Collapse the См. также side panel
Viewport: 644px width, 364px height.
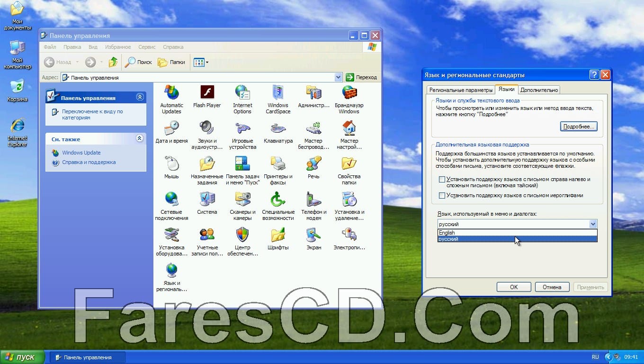[x=140, y=138]
